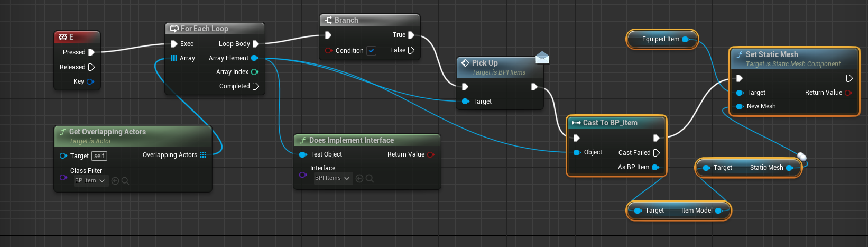Click browse magnifier beside Class Filter dropdown
The image size is (868, 247).
(125, 181)
